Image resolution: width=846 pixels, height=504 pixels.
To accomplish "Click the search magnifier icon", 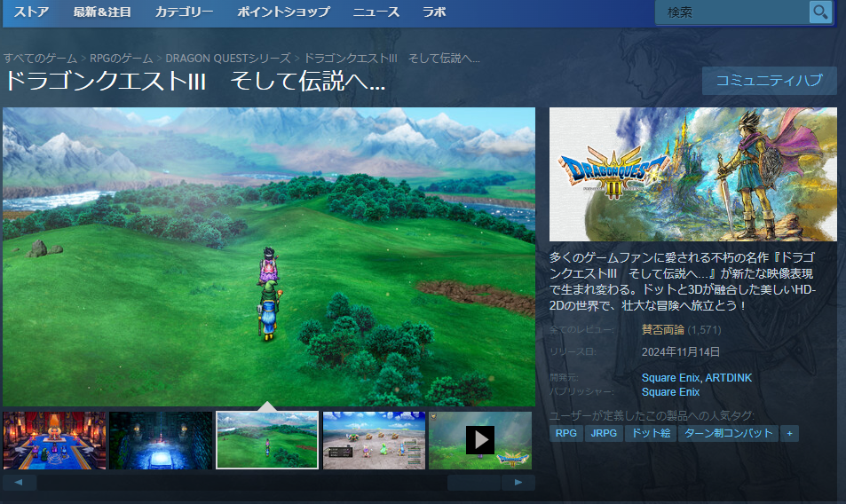I will coord(820,12).
